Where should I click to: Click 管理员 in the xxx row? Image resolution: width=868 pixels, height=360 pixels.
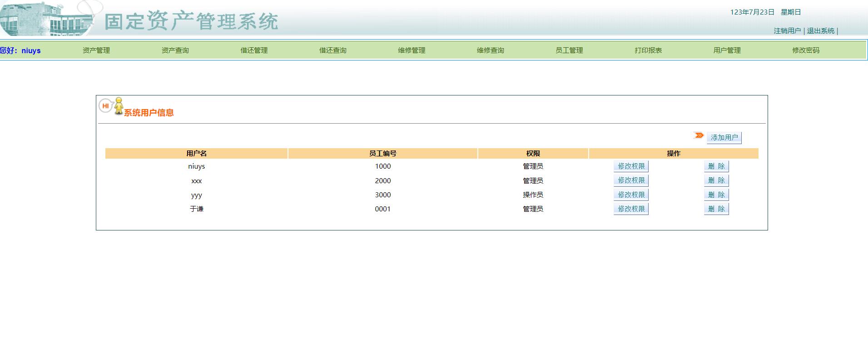point(533,181)
